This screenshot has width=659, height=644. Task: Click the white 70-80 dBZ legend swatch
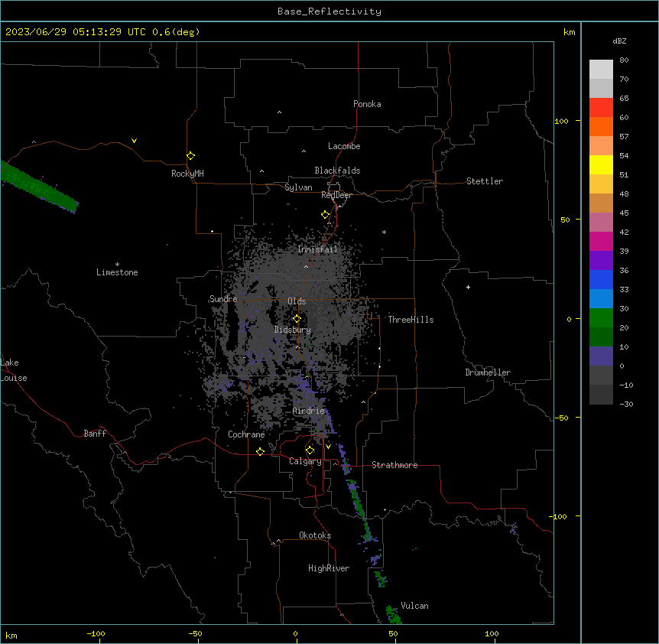click(x=601, y=69)
